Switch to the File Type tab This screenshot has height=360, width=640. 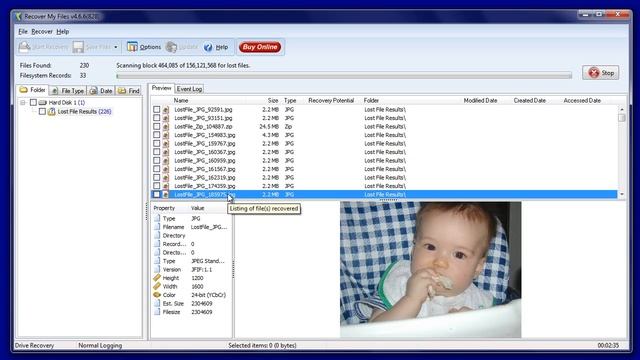[x=68, y=91]
